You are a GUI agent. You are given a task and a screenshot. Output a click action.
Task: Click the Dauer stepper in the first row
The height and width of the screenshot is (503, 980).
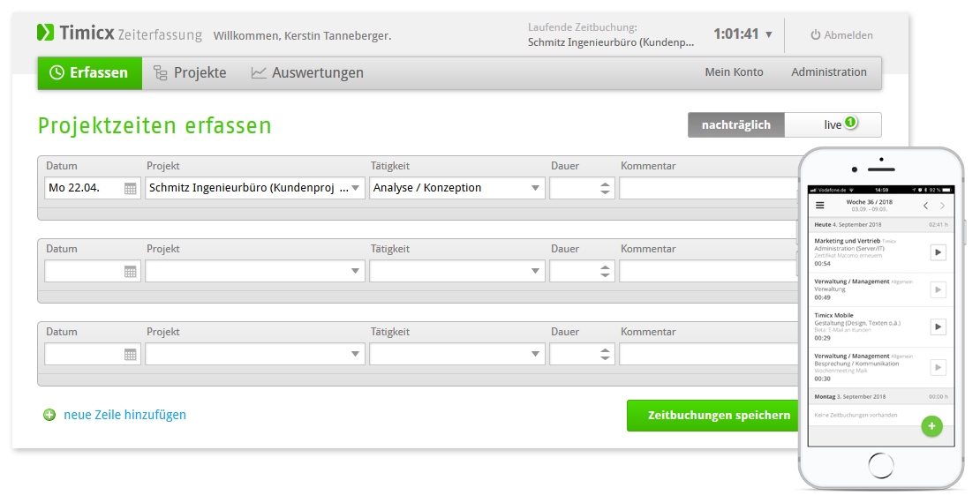pos(605,188)
